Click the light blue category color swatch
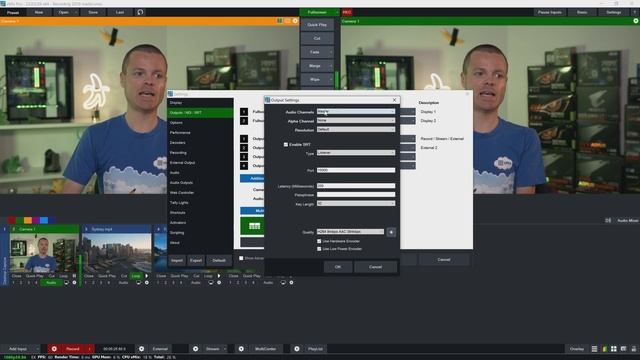 44,220
